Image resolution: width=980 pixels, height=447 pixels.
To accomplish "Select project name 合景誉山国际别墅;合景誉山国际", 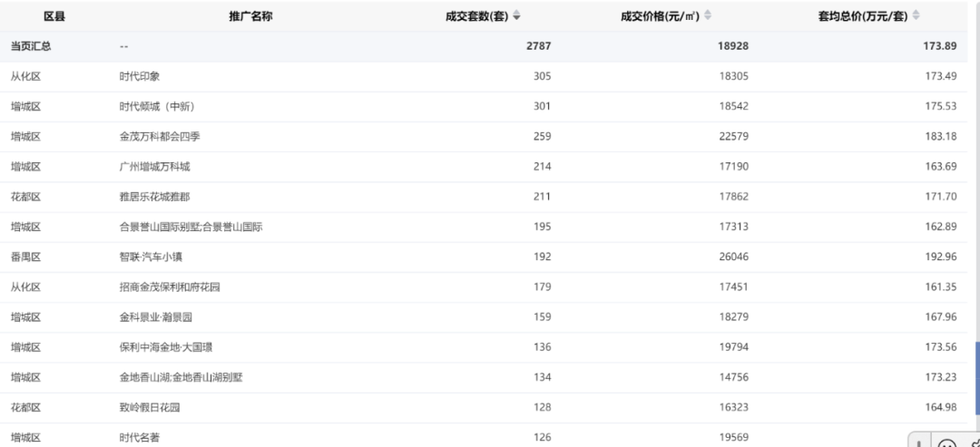I will click(191, 227).
